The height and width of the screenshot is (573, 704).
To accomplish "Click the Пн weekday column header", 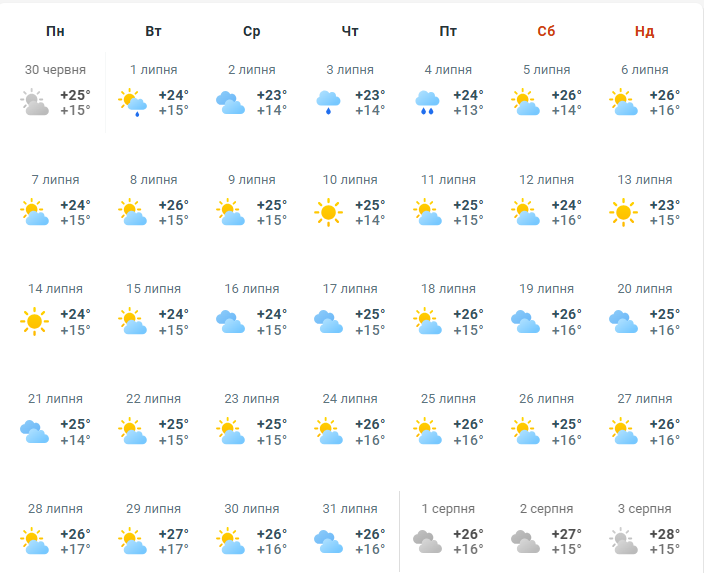I will tap(55, 31).
